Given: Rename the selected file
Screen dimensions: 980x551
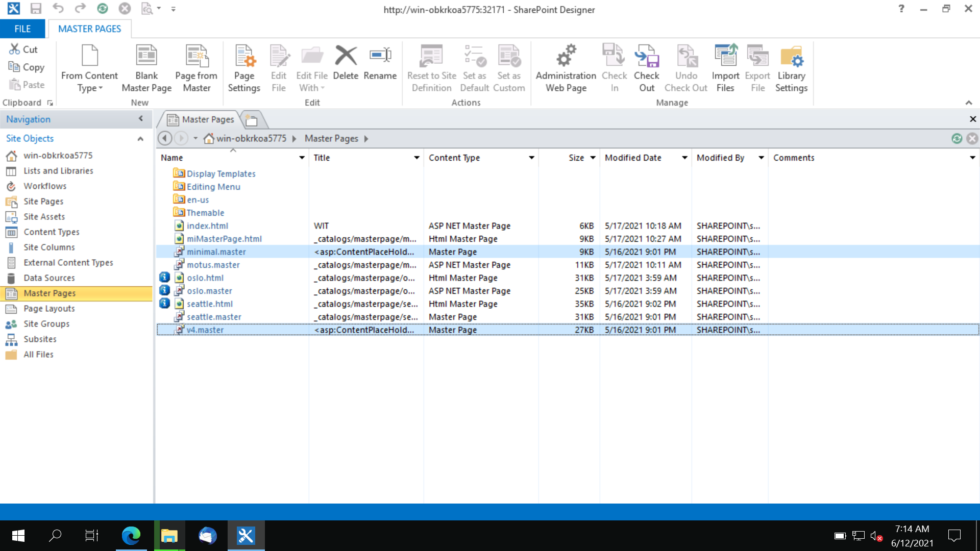Looking at the screenshot, I should click(x=380, y=63).
